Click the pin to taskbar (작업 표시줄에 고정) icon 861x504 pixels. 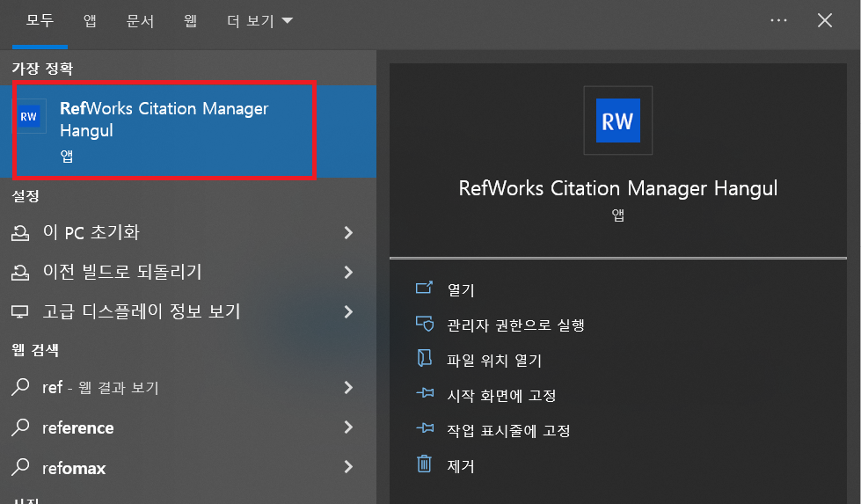pos(425,430)
